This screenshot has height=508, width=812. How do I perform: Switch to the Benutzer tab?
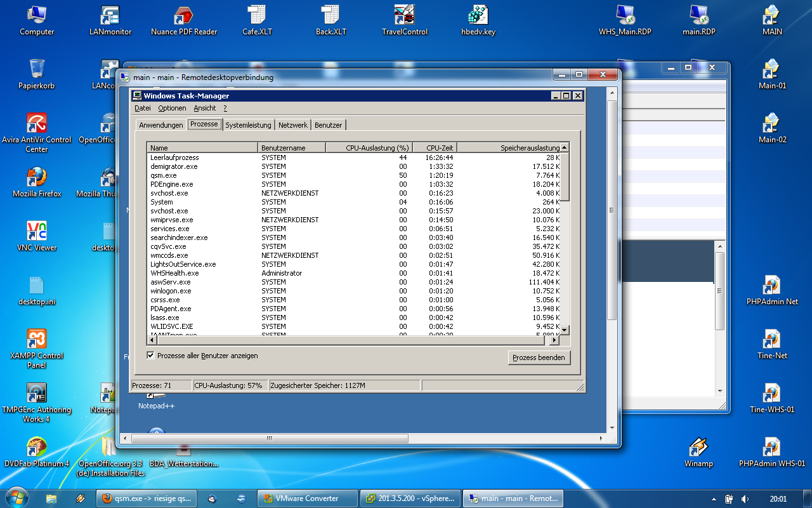click(329, 125)
